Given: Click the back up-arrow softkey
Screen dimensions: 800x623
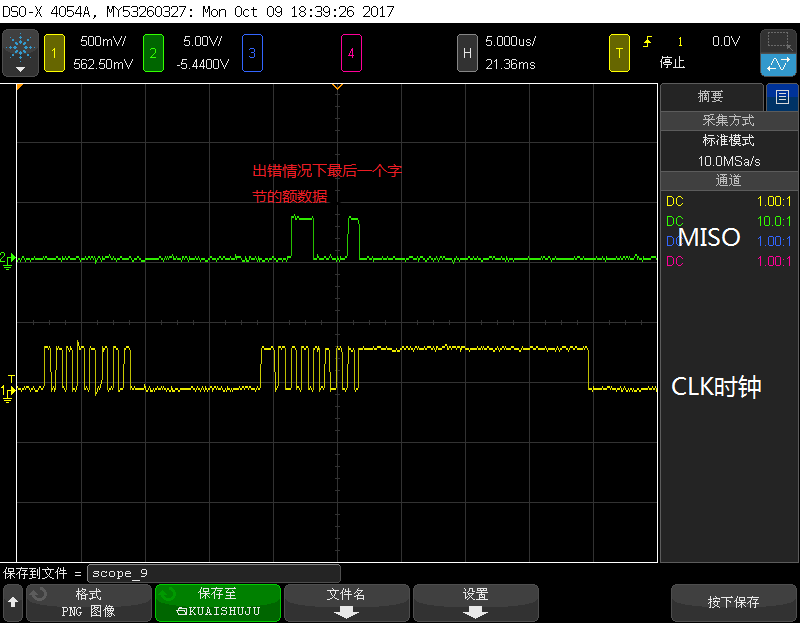Looking at the screenshot, I should tap(13, 603).
